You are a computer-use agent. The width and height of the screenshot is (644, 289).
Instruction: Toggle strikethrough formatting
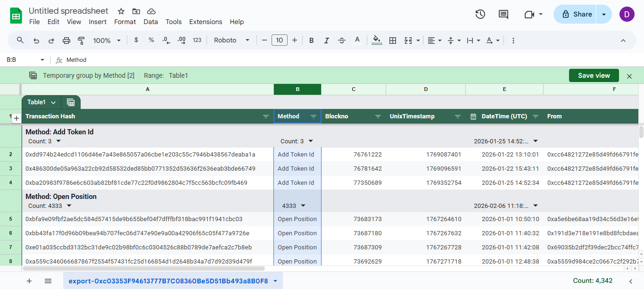click(341, 40)
